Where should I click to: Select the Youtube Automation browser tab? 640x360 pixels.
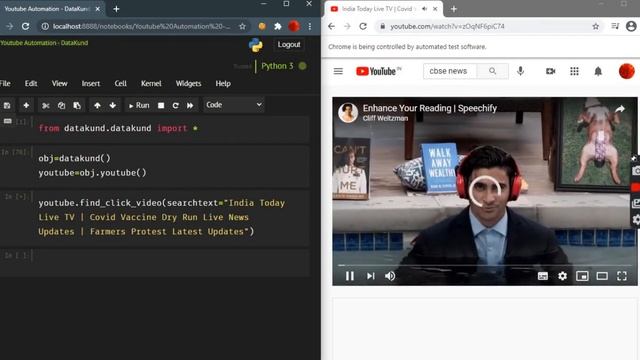pyautogui.click(x=52, y=9)
